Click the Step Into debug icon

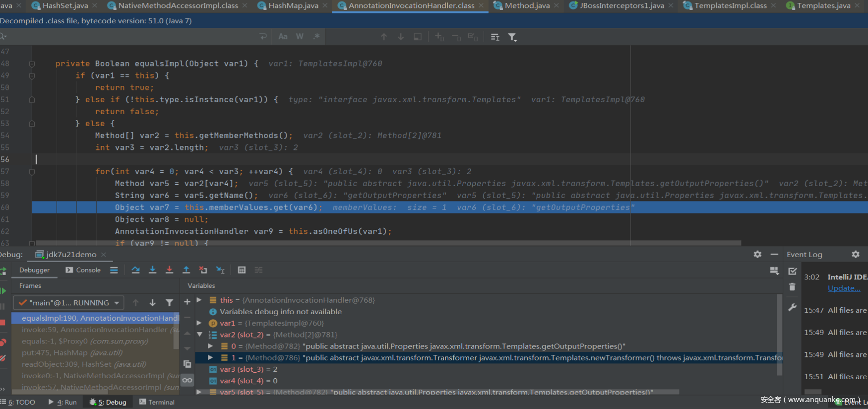(x=152, y=270)
